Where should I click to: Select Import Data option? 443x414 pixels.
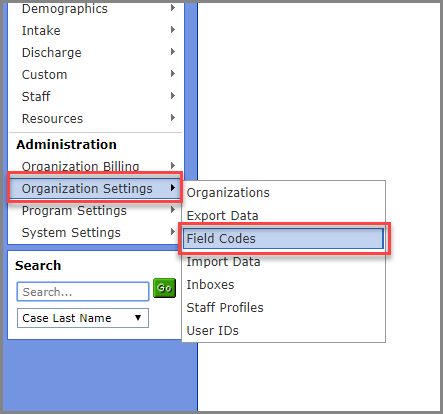coord(283,261)
